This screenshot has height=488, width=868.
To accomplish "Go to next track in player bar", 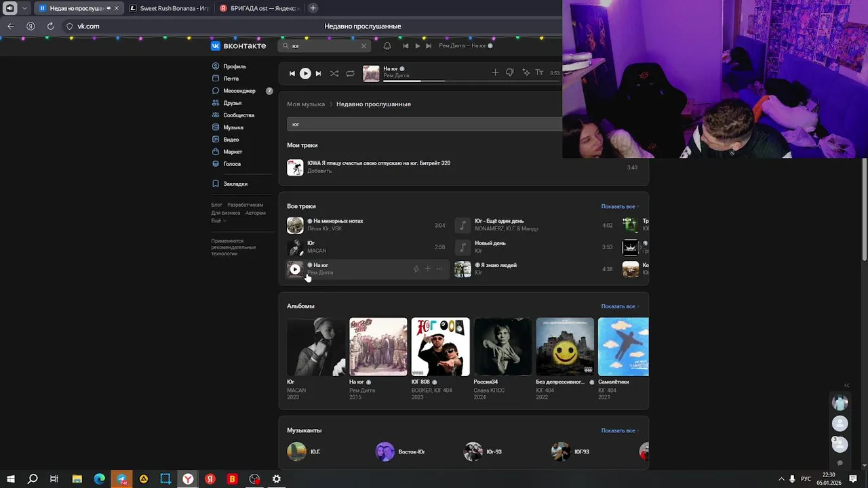I will [318, 73].
